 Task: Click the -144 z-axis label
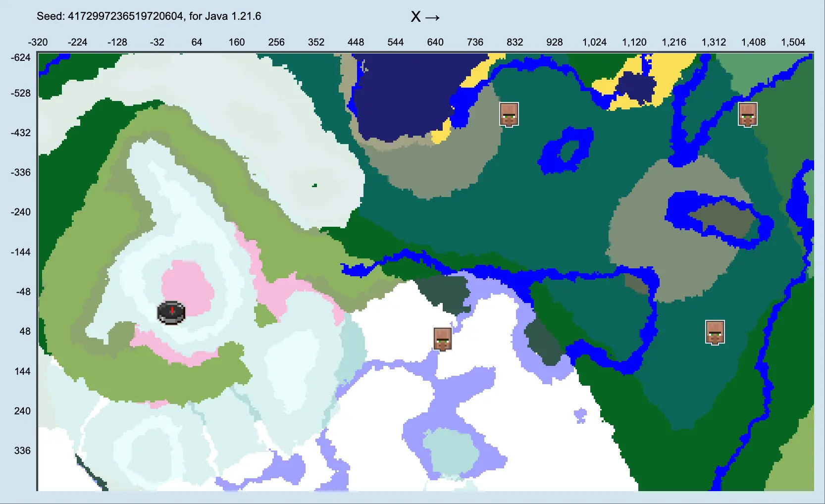coord(21,252)
